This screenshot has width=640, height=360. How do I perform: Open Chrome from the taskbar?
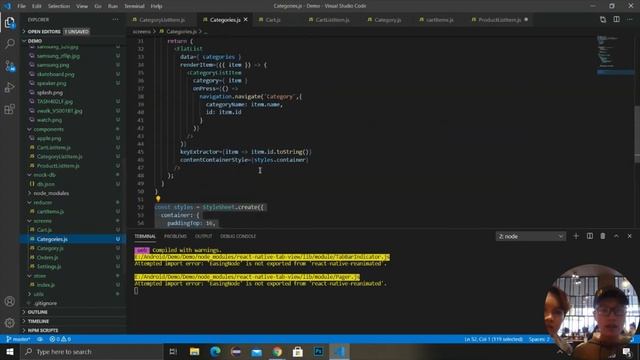277,351
